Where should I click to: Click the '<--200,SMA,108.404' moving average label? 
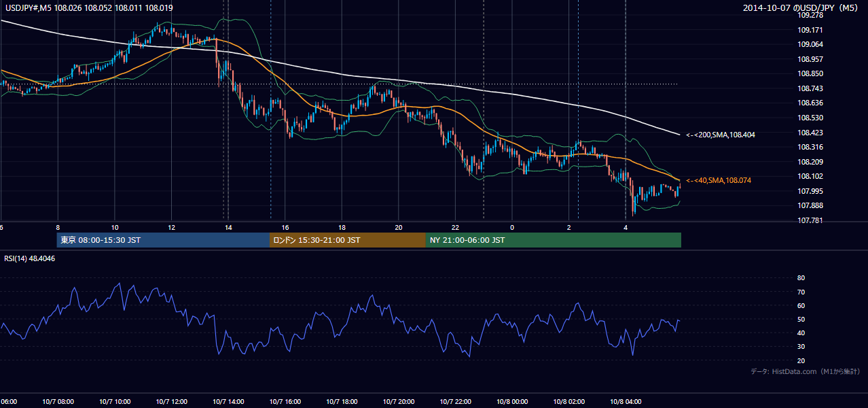coord(721,135)
